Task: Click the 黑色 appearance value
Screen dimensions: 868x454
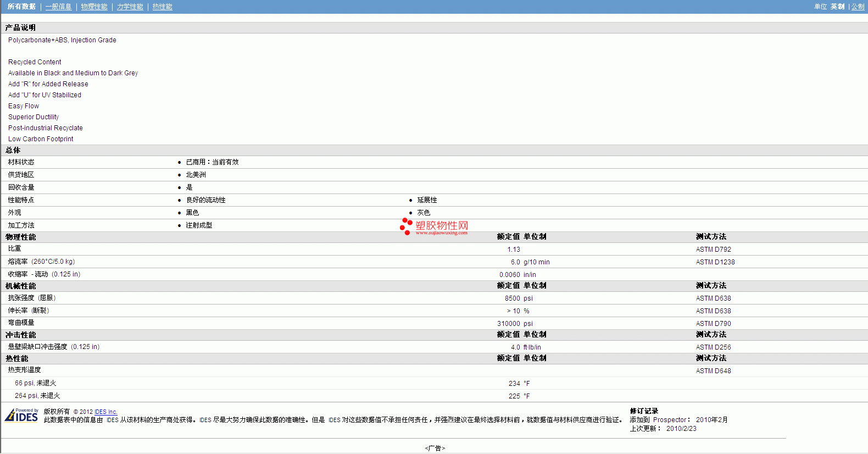Action: [x=192, y=213]
